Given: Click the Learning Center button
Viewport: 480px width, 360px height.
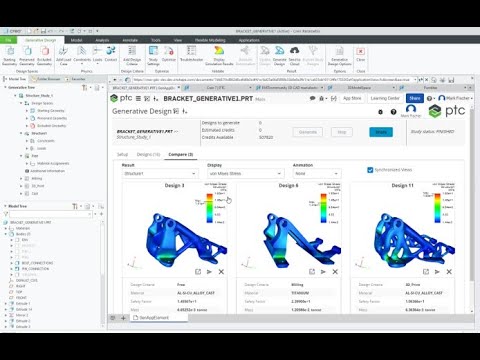Looking at the screenshot, I should click(x=385, y=98).
